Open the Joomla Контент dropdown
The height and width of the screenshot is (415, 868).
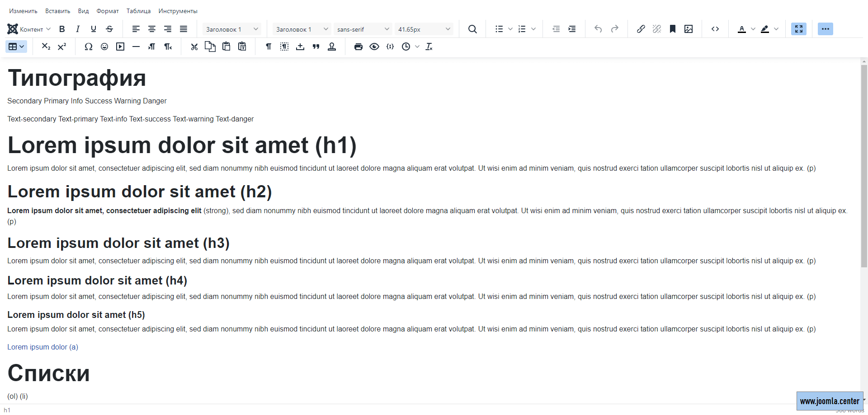pos(29,29)
